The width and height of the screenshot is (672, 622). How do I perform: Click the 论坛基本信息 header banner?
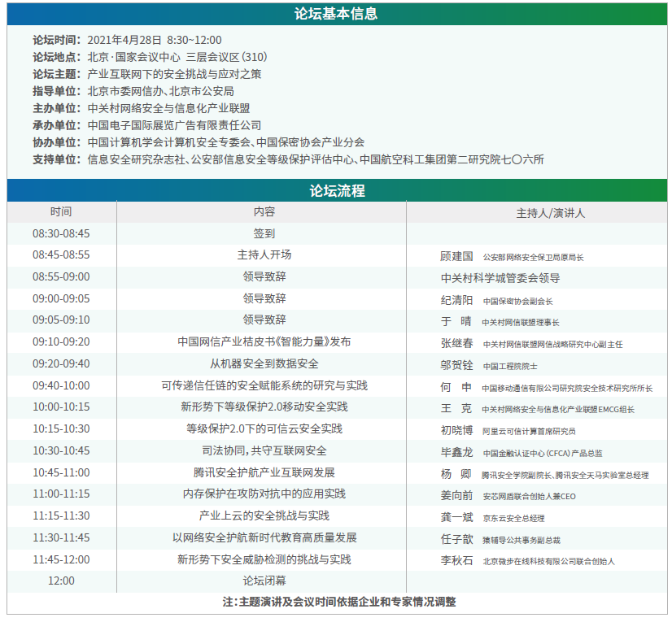[x=336, y=14]
